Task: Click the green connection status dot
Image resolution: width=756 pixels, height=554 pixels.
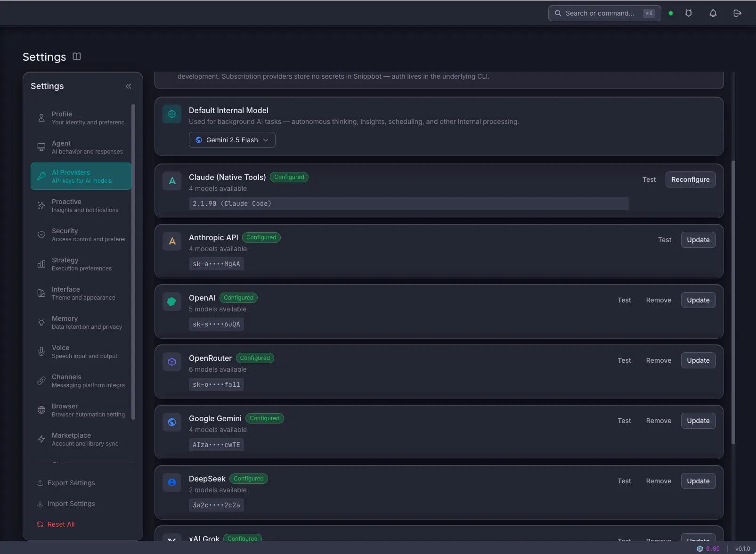Action: [671, 13]
